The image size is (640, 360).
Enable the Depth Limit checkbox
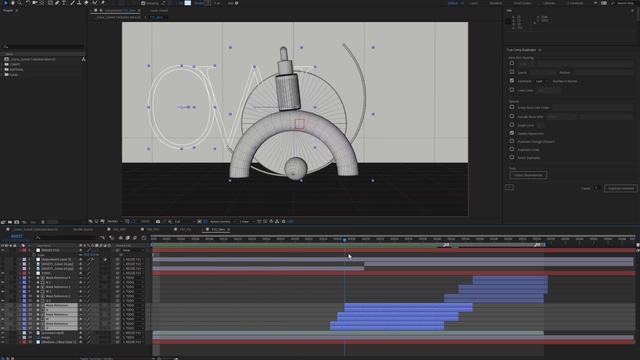click(512, 125)
